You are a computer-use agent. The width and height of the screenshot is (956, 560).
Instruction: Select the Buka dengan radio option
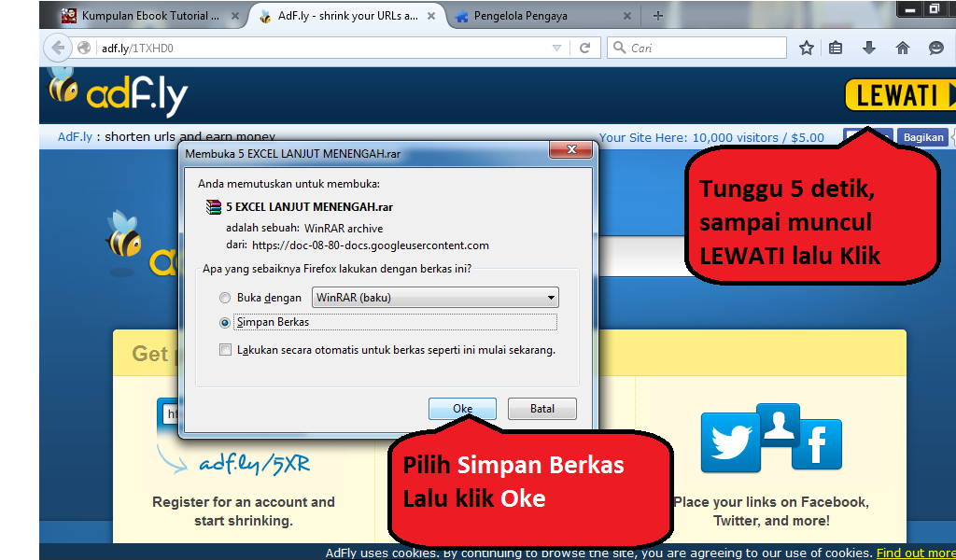click(x=225, y=298)
